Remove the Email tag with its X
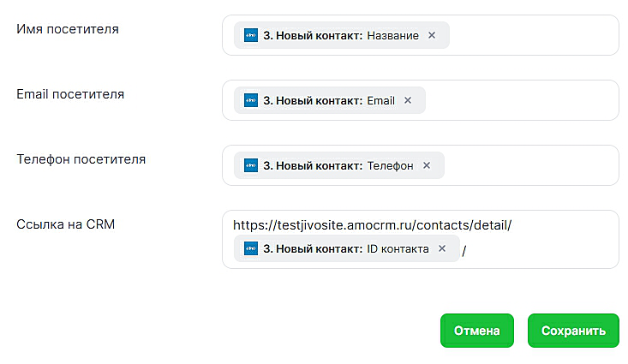This screenshot has height=364, width=628. click(x=408, y=100)
